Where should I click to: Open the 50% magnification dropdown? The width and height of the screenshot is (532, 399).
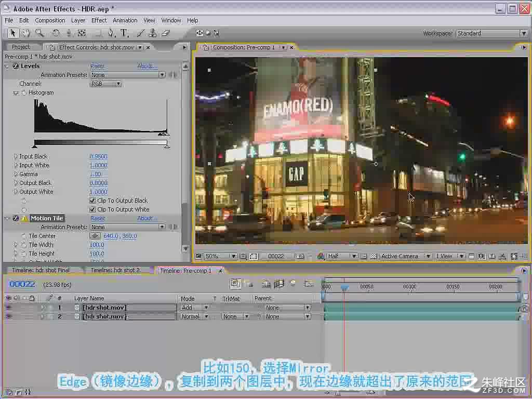point(220,257)
